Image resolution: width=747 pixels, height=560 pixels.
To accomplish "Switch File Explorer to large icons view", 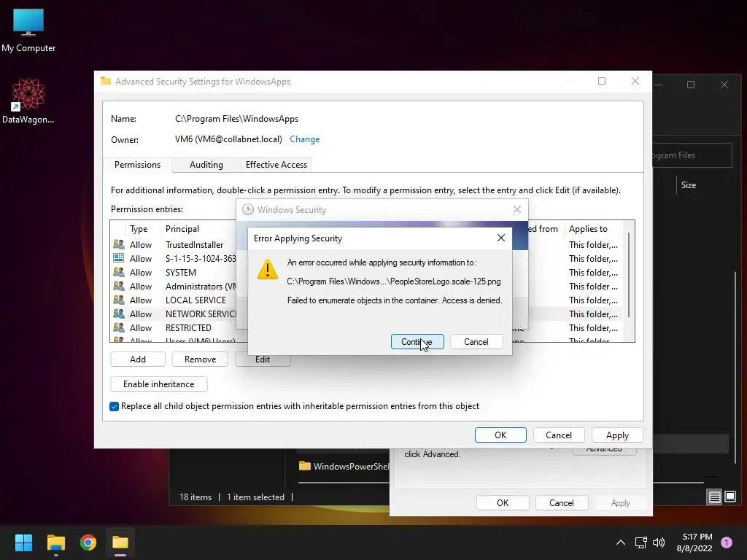I will coord(730,497).
